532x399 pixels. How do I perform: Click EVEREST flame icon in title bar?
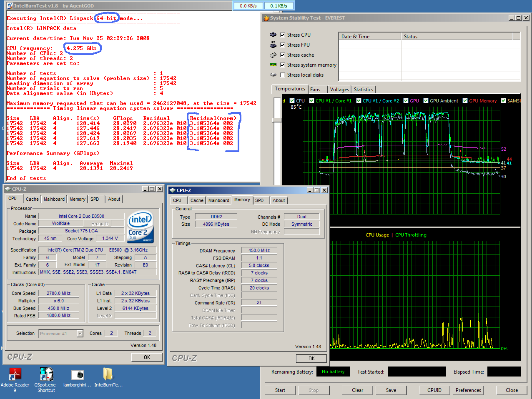(266, 18)
